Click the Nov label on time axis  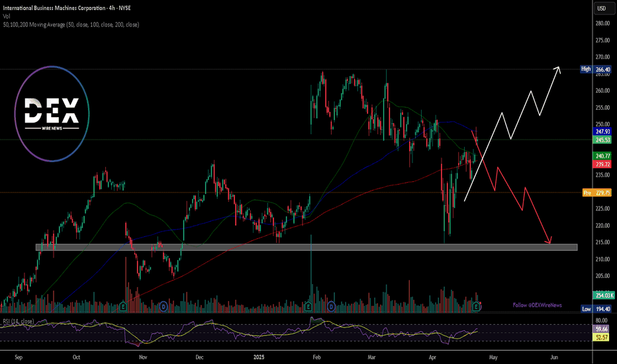click(x=143, y=357)
